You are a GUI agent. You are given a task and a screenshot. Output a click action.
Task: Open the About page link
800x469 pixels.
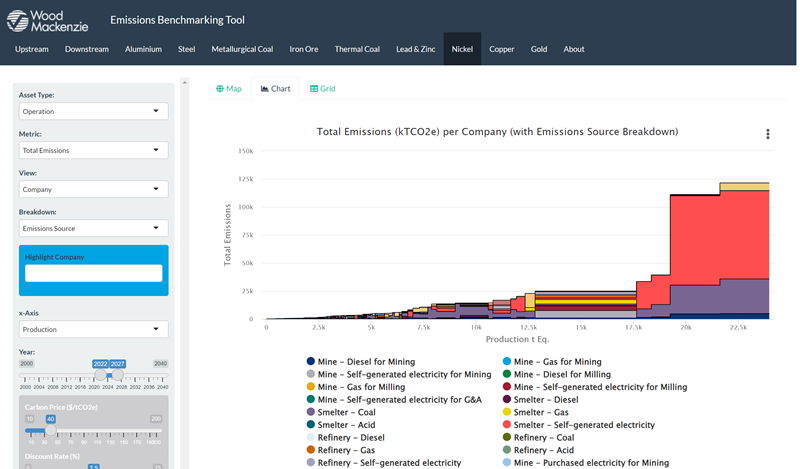tap(573, 49)
